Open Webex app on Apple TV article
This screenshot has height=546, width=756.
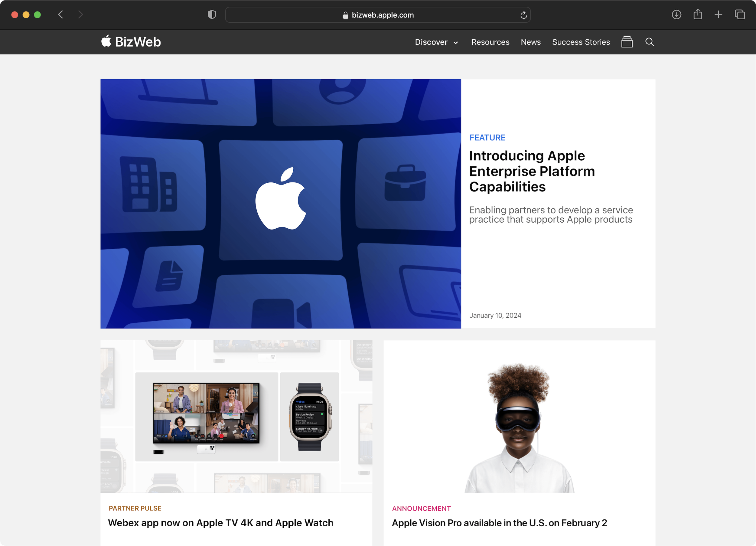pyautogui.click(x=220, y=523)
